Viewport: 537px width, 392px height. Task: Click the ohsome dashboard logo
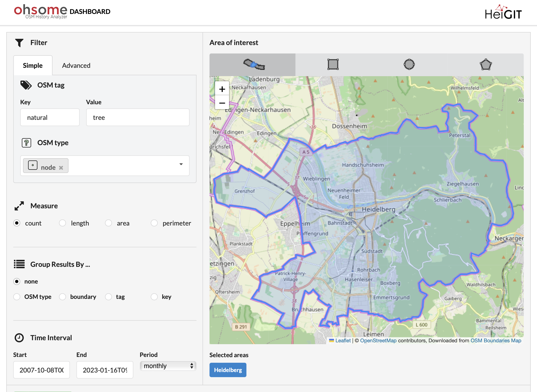tap(62, 11)
